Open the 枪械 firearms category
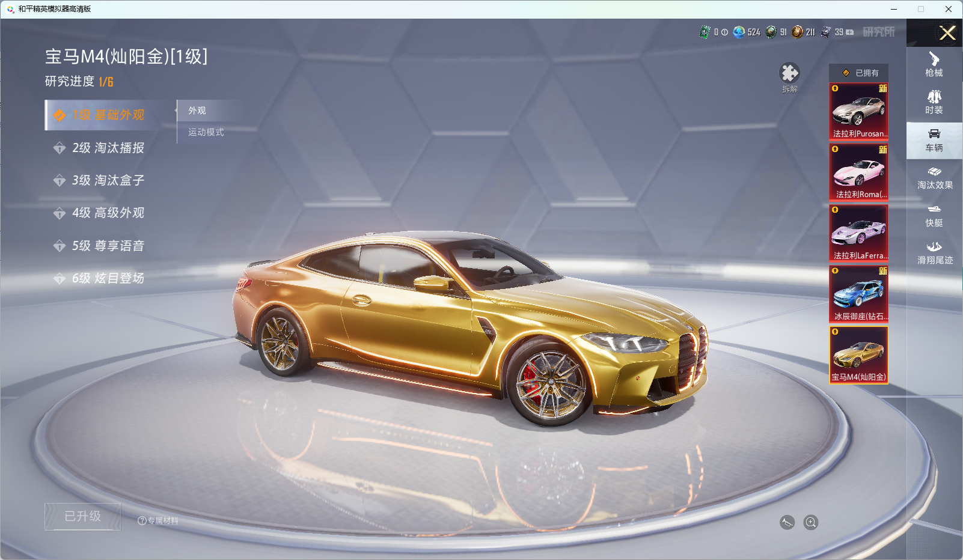 coord(934,65)
